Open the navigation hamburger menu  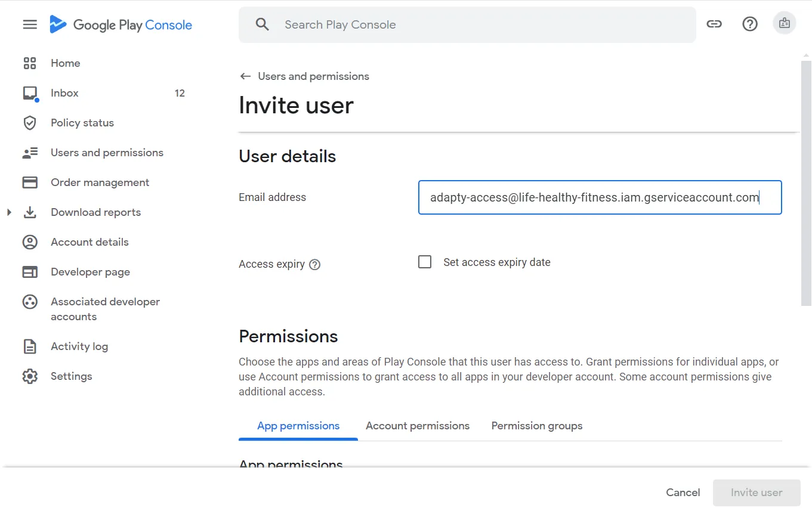(29, 24)
